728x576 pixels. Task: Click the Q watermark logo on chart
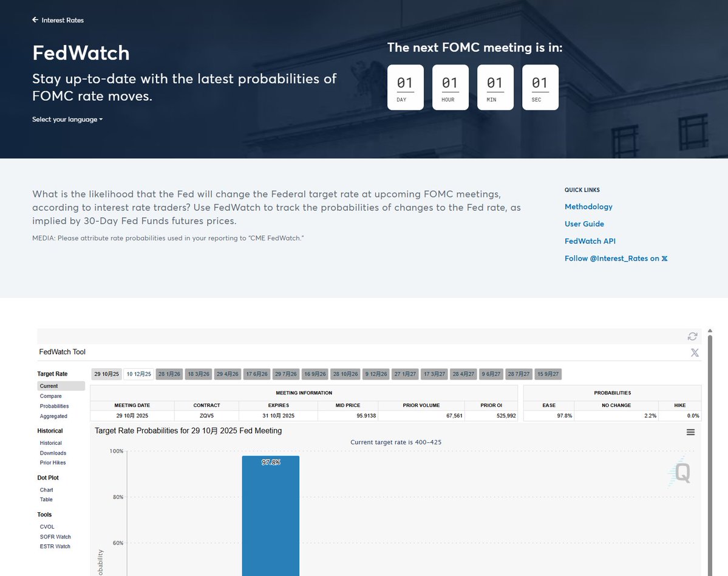click(681, 473)
